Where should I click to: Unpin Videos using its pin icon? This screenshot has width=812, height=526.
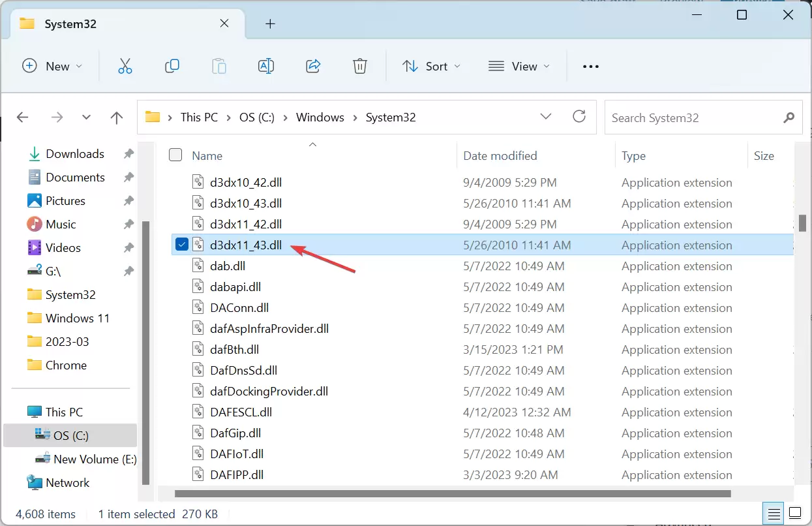click(129, 248)
